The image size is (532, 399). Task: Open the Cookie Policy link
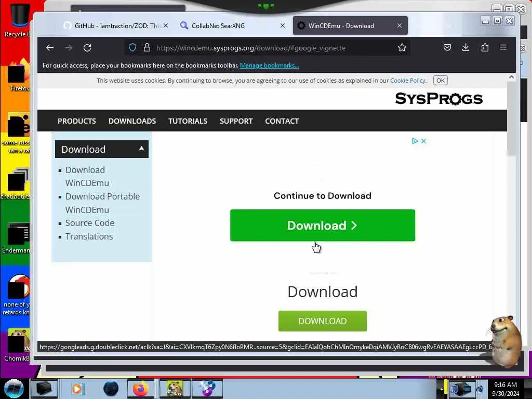click(x=407, y=81)
